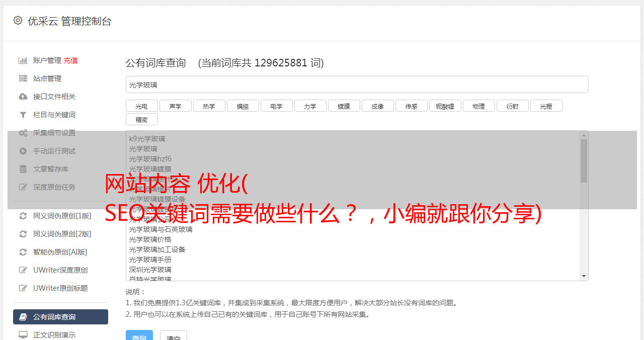
Task: Go to 智能伪原创[AI版] in the sidebar
Action: click(x=60, y=252)
